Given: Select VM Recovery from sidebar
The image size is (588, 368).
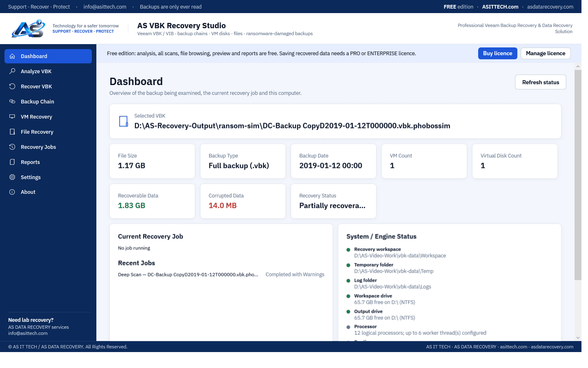Looking at the screenshot, I should (x=48, y=117).
